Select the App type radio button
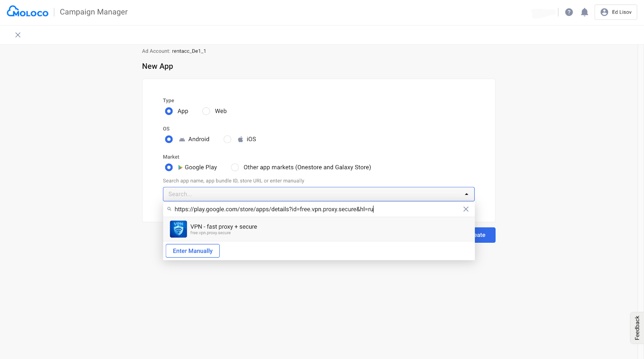644x359 pixels. (x=169, y=111)
